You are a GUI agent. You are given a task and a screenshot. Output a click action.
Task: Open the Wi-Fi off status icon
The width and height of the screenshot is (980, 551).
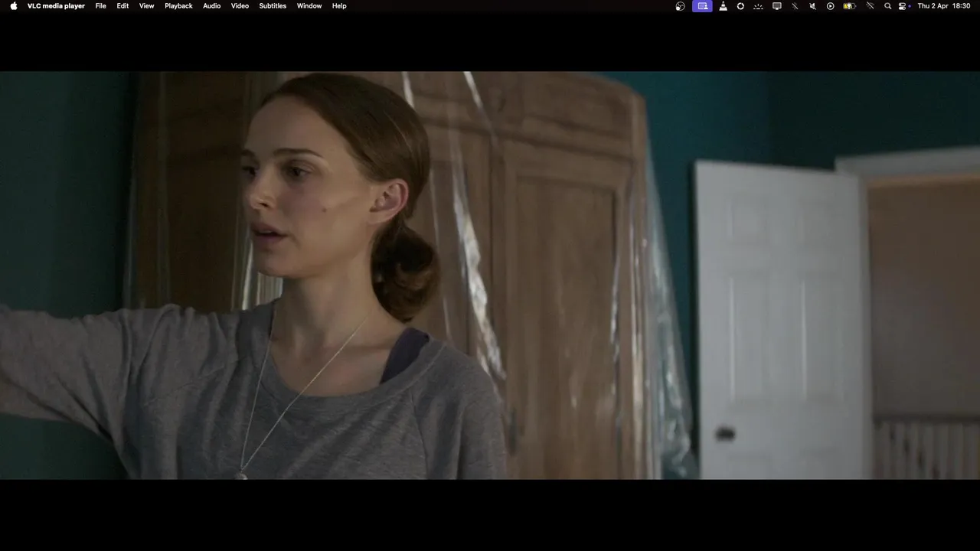[871, 6]
